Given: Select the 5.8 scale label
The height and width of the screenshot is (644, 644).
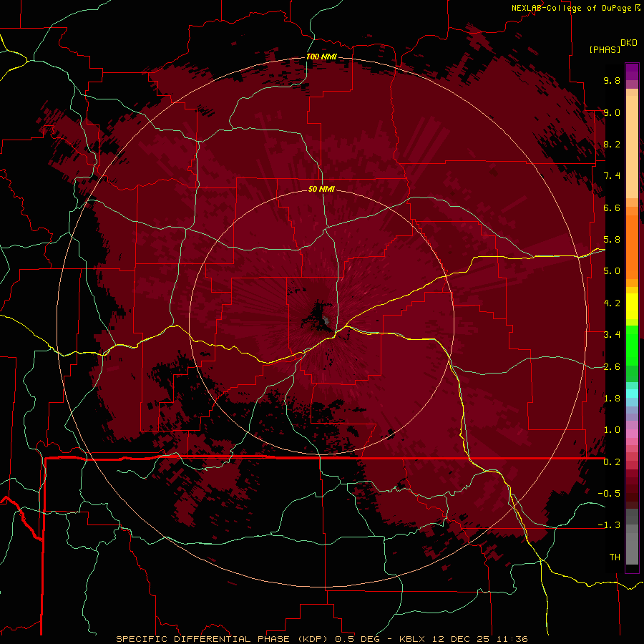Looking at the screenshot, I should pos(612,240).
